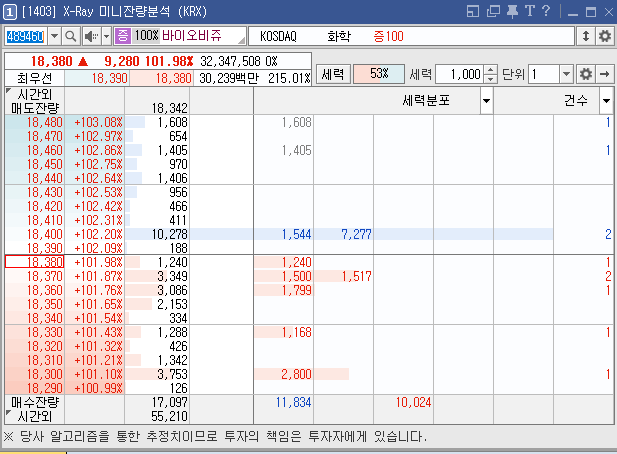Screen dimensions: 617x454
Task: Select the highlighted bid price 18,380 row
Action: pos(35,262)
